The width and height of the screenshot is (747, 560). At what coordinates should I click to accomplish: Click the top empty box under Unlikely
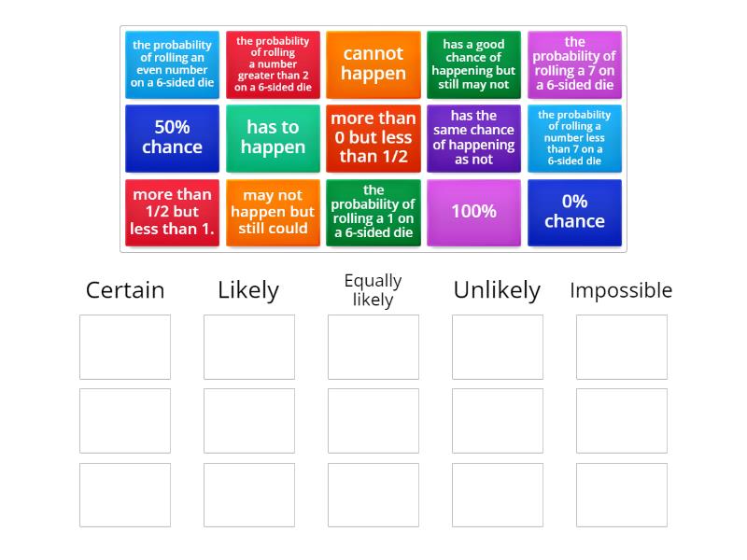(498, 347)
